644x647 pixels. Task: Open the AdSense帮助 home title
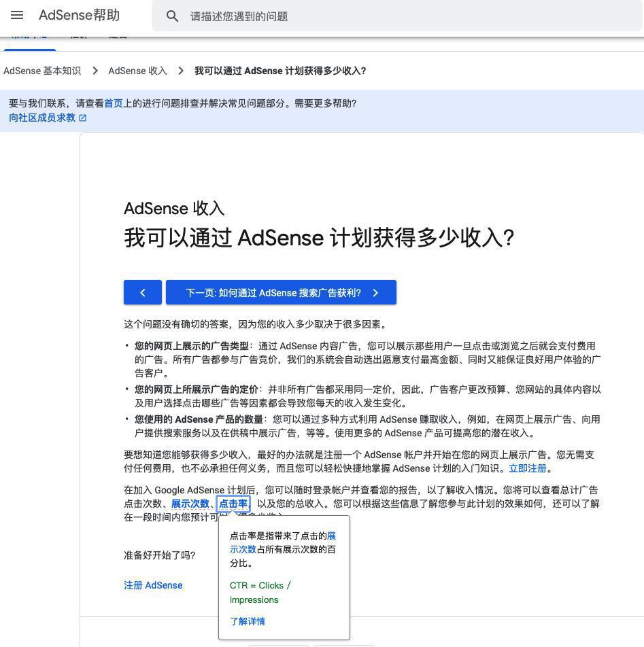80,15
